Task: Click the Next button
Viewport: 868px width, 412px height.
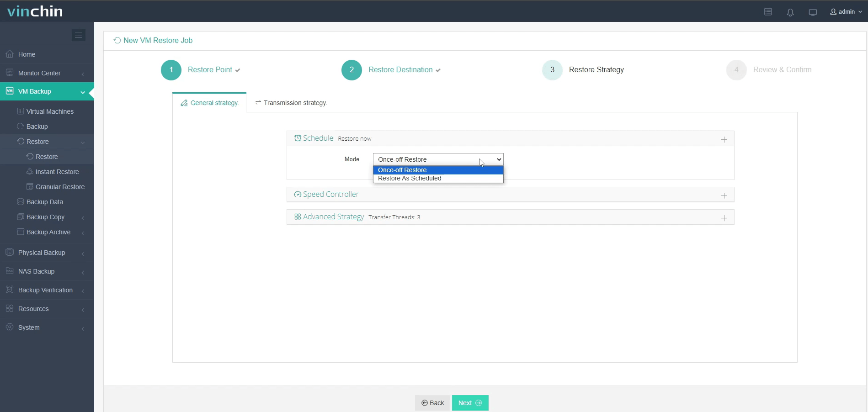Action: click(x=470, y=403)
